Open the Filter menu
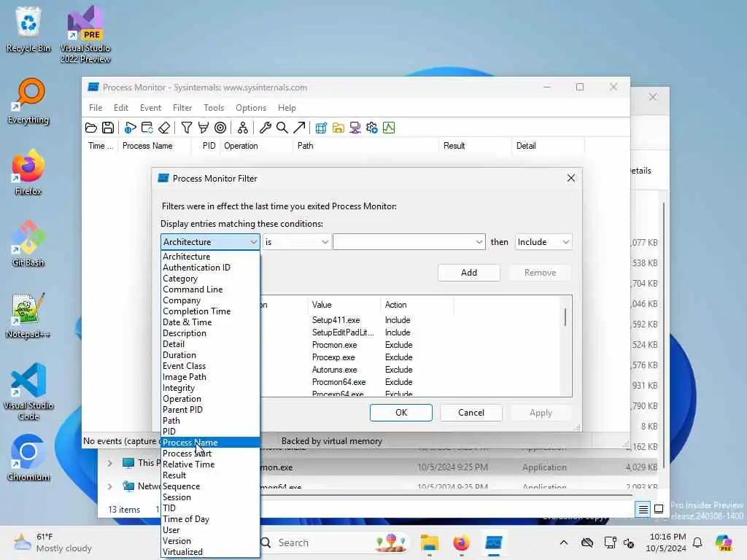This screenshot has width=747, height=560. pyautogui.click(x=182, y=108)
